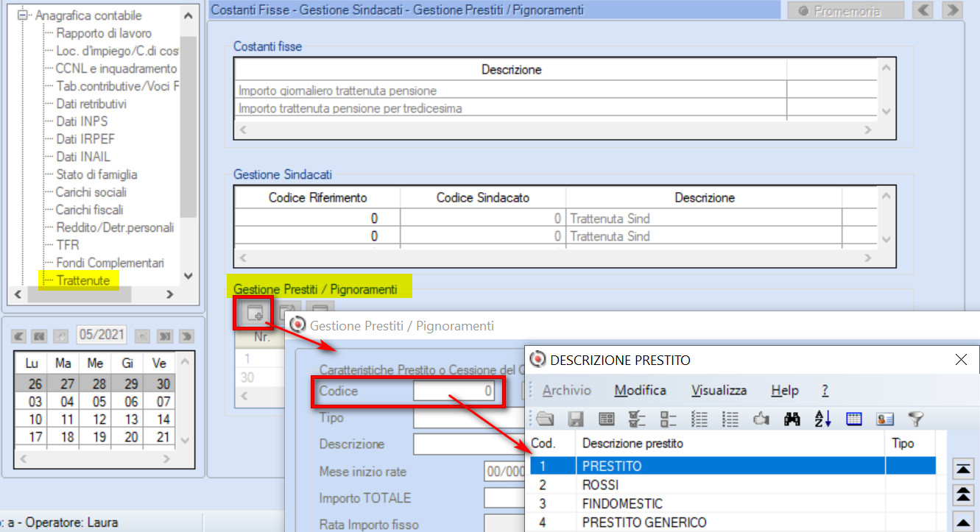Click the page-up double arrow button
The height and width of the screenshot is (532, 980).
click(x=963, y=494)
